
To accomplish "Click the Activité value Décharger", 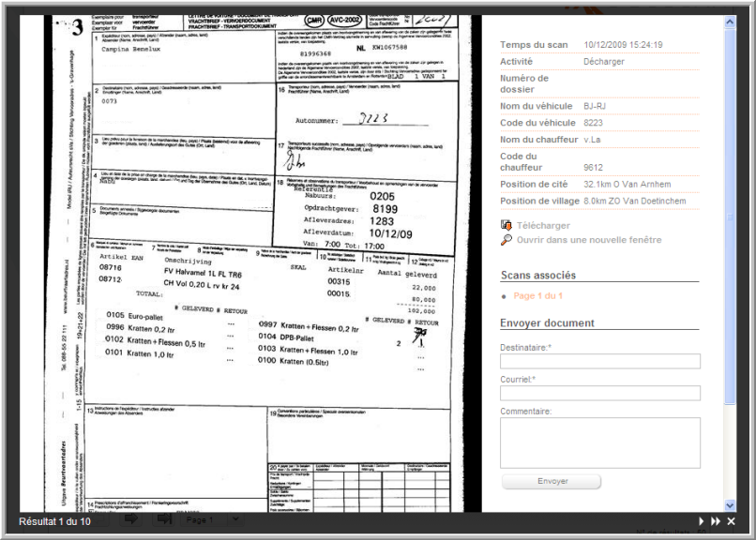I will click(604, 62).
